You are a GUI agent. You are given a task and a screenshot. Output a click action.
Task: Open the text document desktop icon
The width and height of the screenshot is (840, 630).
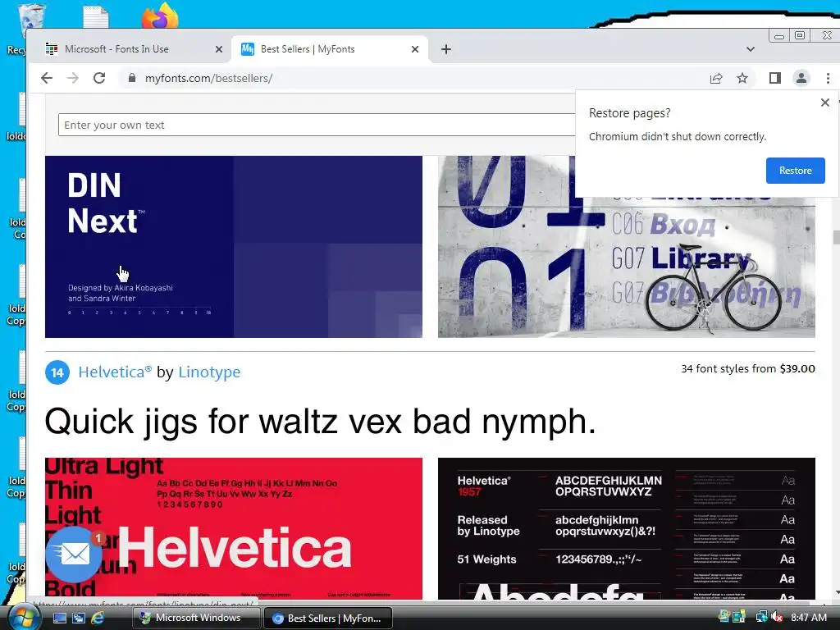pos(96,16)
